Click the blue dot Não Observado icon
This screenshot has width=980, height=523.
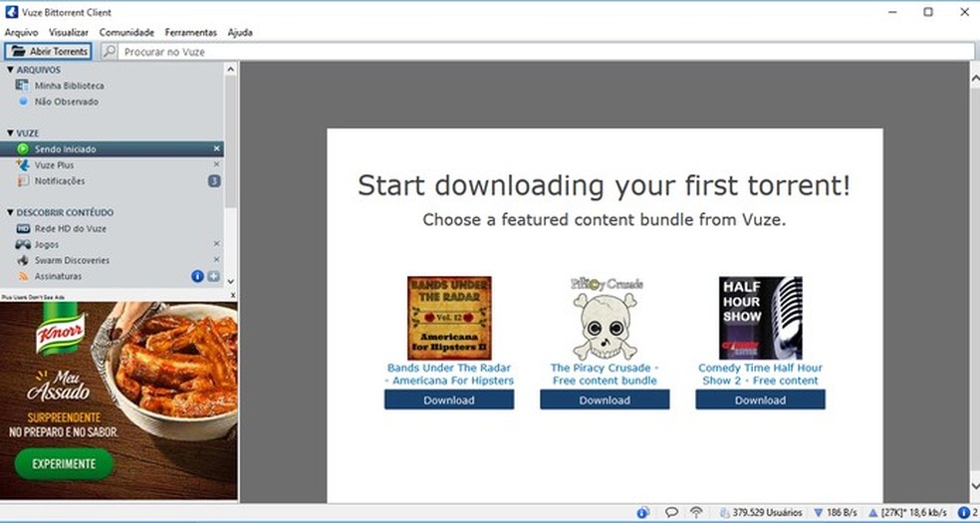point(23,101)
